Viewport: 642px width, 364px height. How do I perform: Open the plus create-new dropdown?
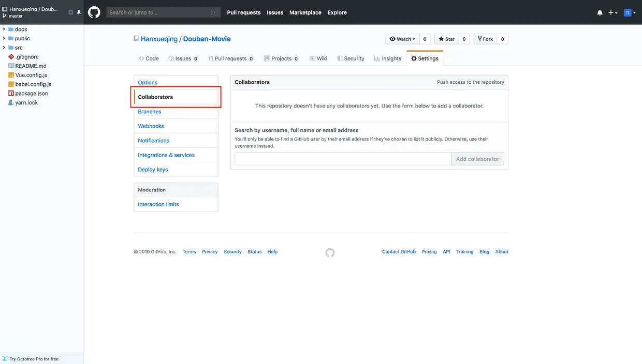coord(613,12)
